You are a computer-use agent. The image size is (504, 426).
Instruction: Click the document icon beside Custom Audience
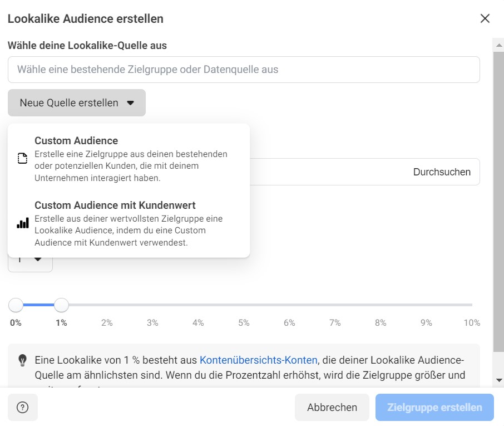22,158
